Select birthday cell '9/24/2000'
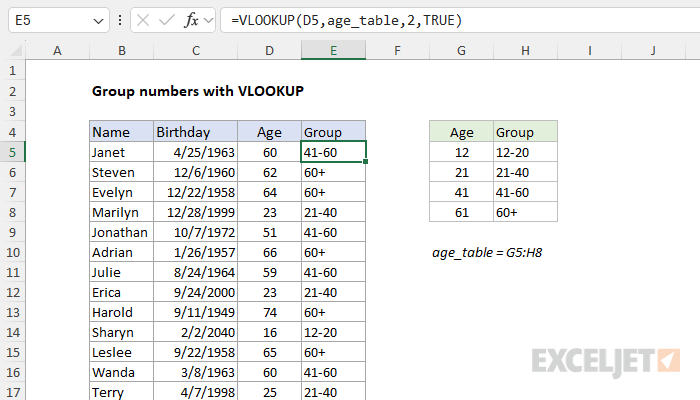The height and width of the screenshot is (400, 700). click(196, 292)
